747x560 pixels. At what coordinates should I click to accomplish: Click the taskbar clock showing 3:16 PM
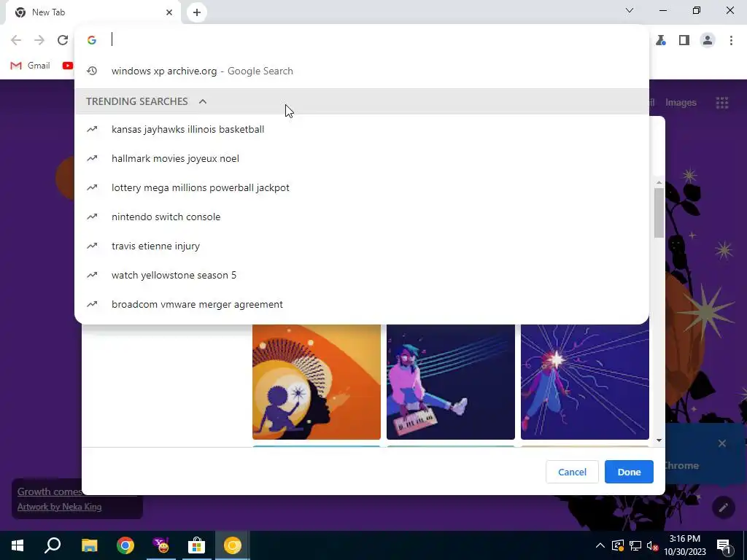684,545
